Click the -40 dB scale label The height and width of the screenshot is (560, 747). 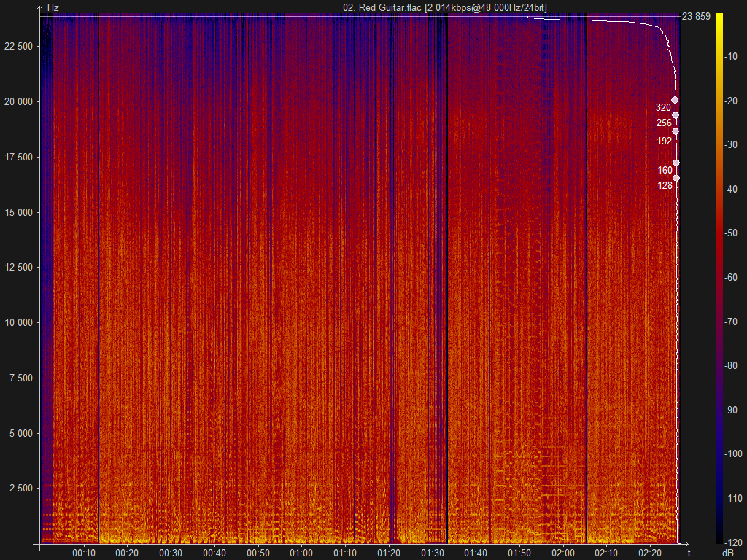pos(731,189)
